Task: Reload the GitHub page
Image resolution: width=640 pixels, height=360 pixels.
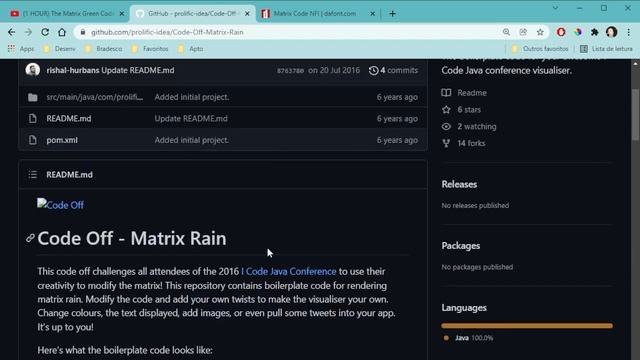Action: [45, 32]
